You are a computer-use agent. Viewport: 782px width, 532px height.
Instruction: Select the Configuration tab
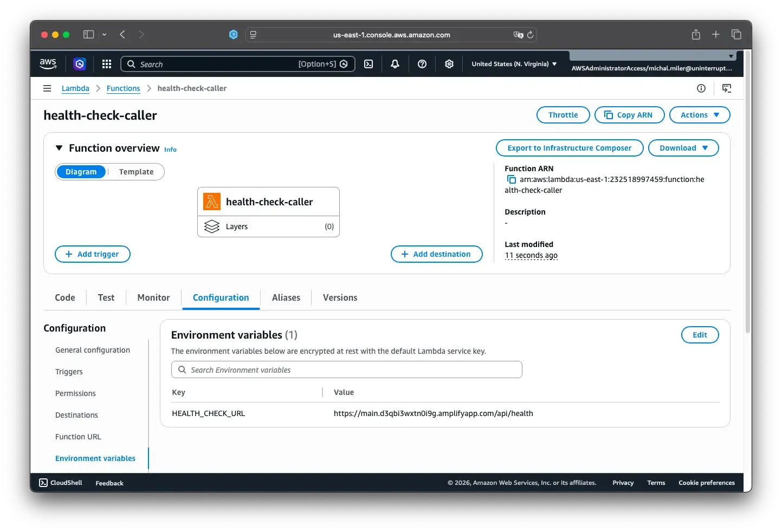pyautogui.click(x=221, y=297)
